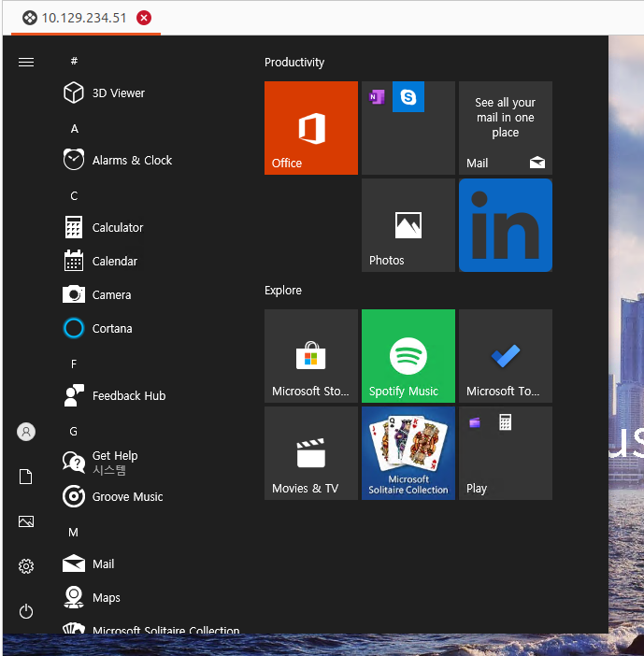The height and width of the screenshot is (656, 644).
Task: Open Skype from the Productivity folder tile
Action: tap(408, 97)
